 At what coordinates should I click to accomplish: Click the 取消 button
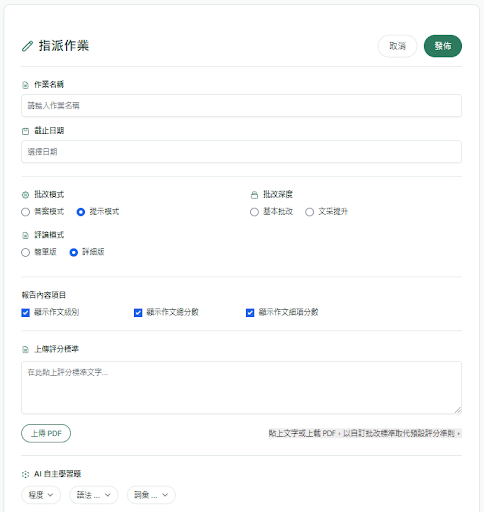pyautogui.click(x=397, y=46)
